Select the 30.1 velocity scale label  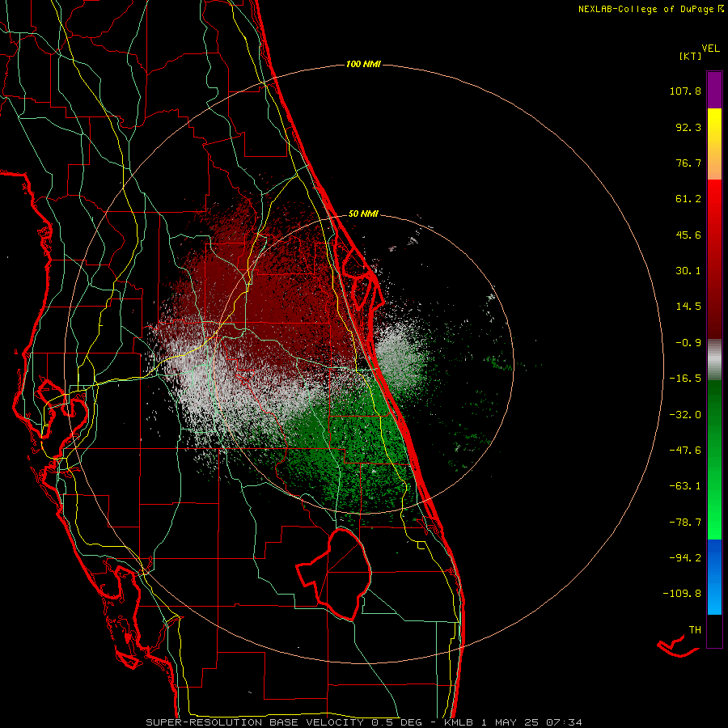688,271
